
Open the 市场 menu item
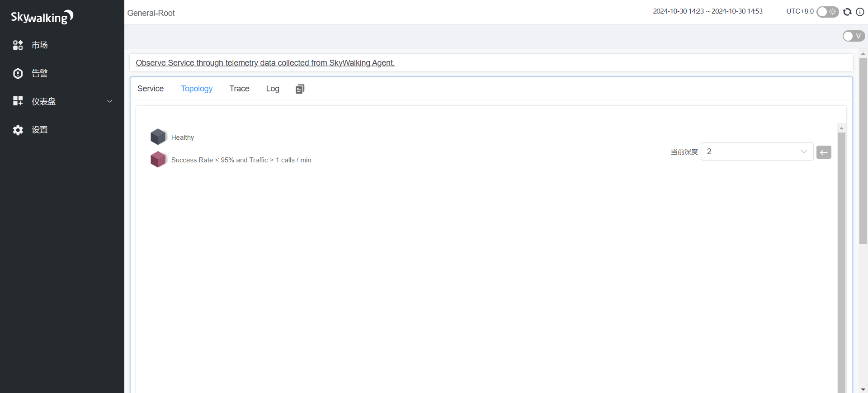pyautogui.click(x=62, y=45)
